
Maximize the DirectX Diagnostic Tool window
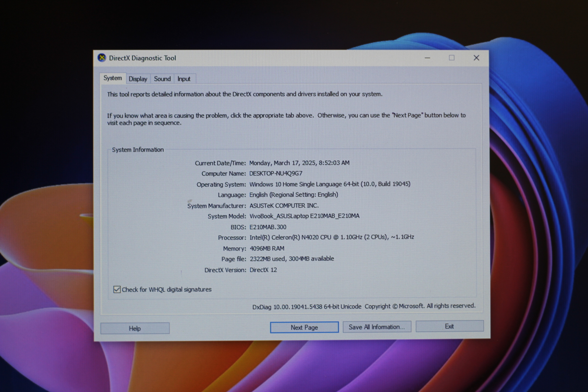pyautogui.click(x=451, y=58)
